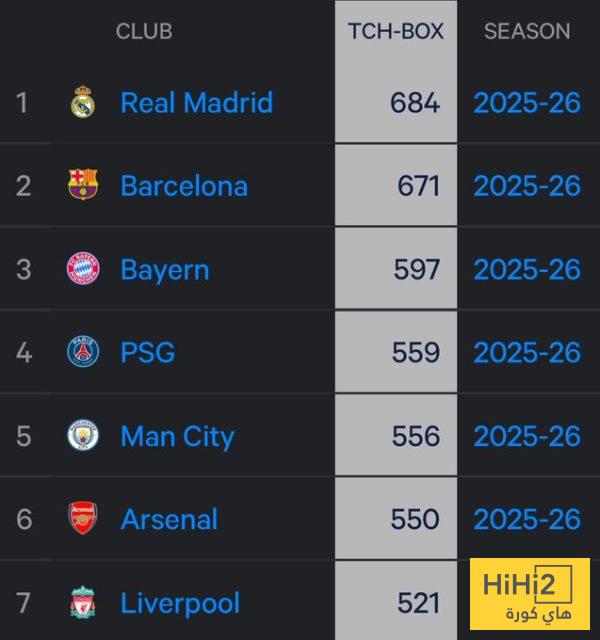Open Real Madrid's 2025-26 season link
The height and width of the screenshot is (640, 600).
[x=527, y=102]
